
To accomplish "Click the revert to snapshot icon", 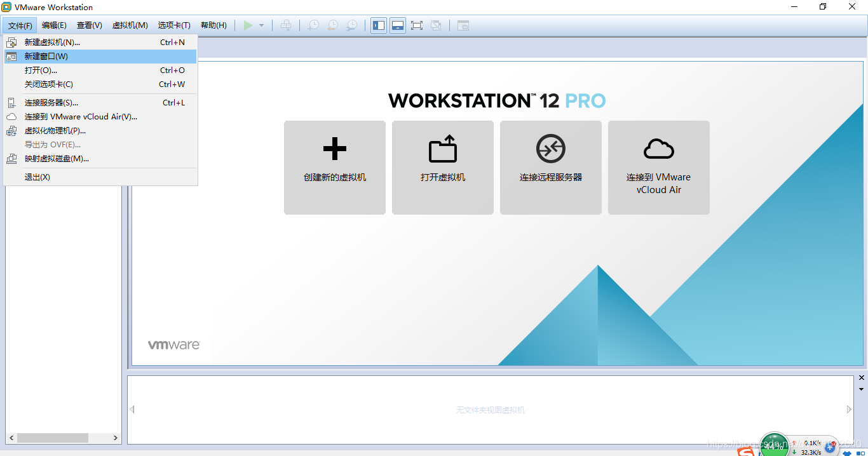I will coord(332,25).
